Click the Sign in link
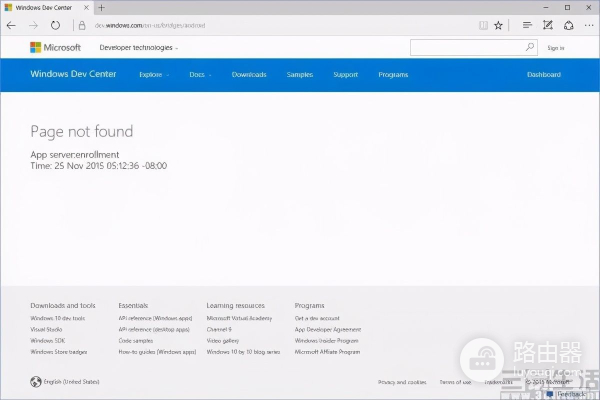 tap(556, 48)
